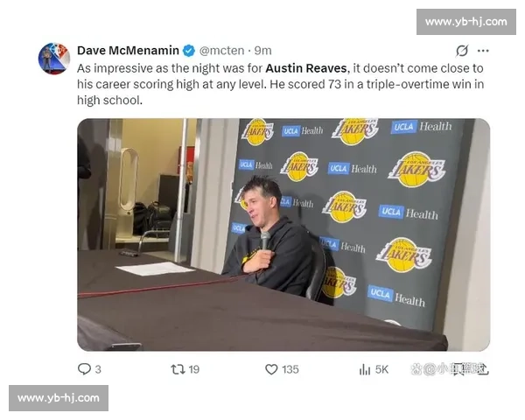Click the repost count 19
The image size is (525, 420).
[x=194, y=369]
